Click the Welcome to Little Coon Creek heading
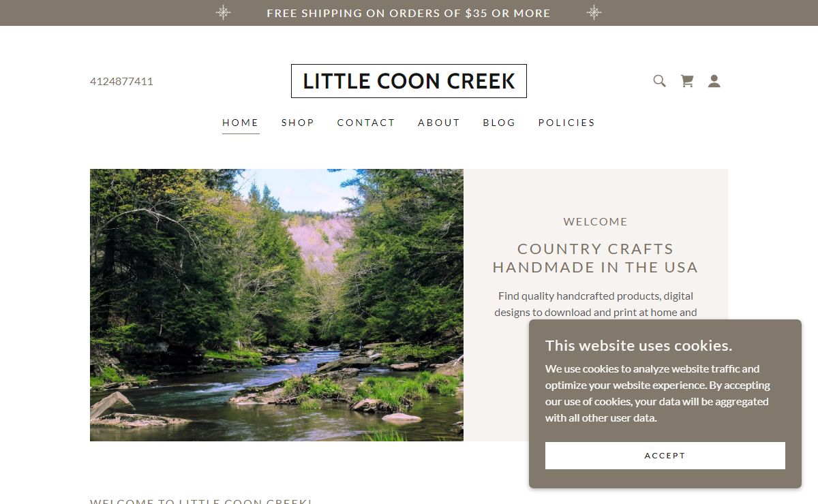Image resolution: width=818 pixels, height=504 pixels. [201, 501]
